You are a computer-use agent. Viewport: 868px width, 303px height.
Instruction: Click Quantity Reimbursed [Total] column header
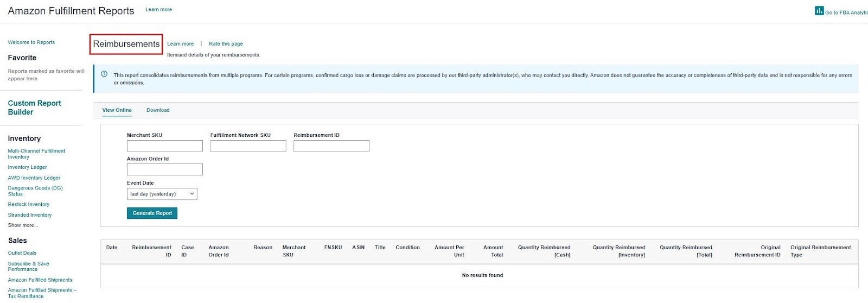(686, 251)
